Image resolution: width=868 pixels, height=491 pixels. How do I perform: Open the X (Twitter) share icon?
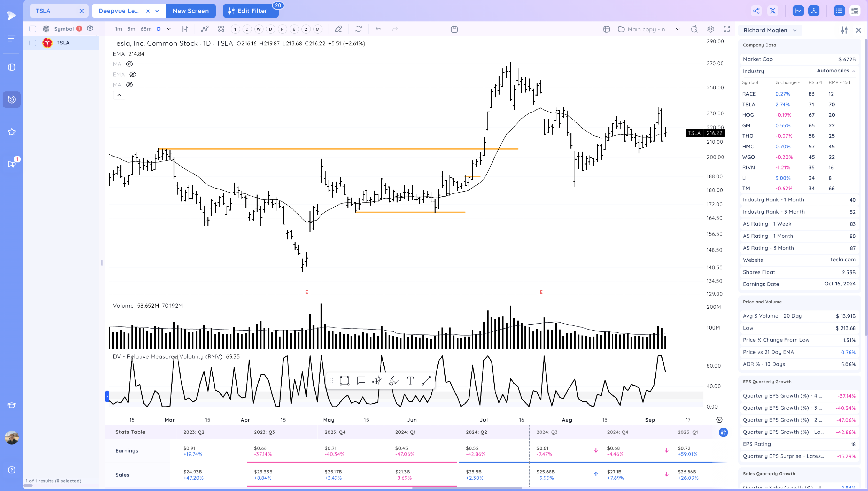[x=773, y=11]
